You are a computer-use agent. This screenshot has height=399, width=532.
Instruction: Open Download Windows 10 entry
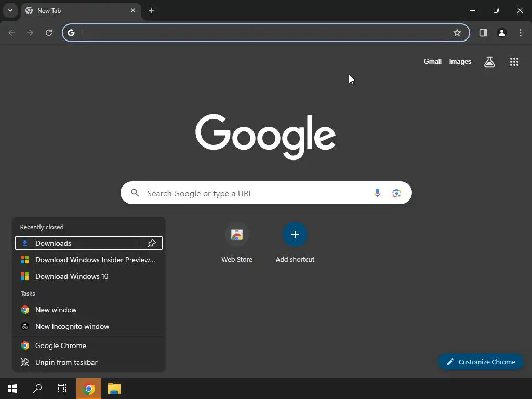[x=89, y=276]
